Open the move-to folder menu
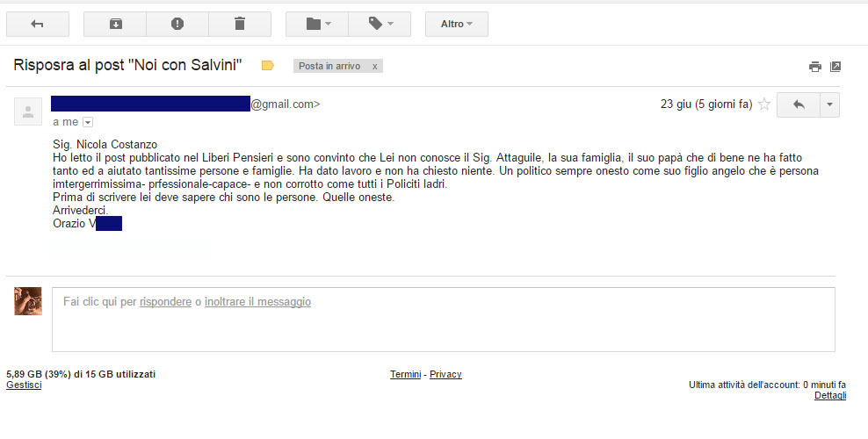This screenshot has height=439, width=868. (x=317, y=25)
